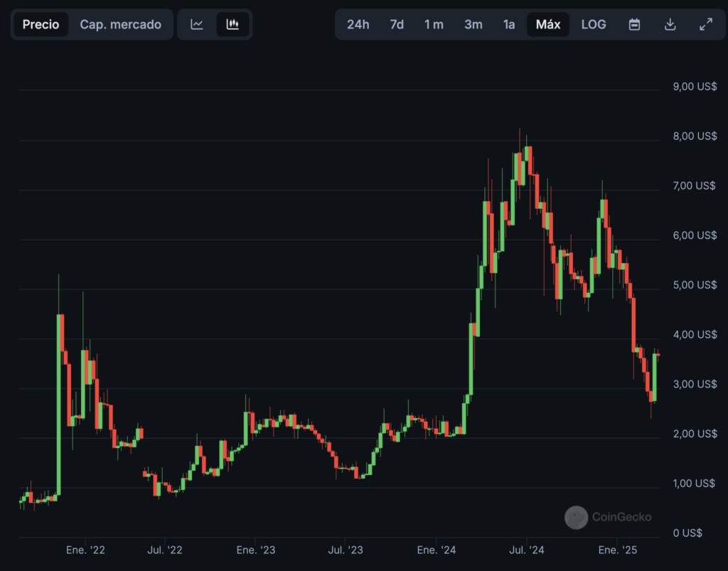The width and height of the screenshot is (728, 571).
Task: Choose the 7d time range
Action: pyautogui.click(x=397, y=24)
